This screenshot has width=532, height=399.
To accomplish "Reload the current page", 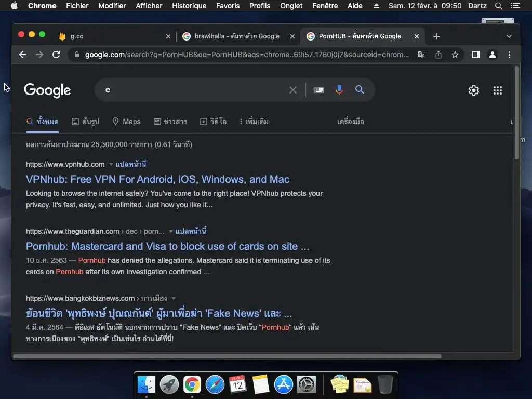I will pos(56,55).
